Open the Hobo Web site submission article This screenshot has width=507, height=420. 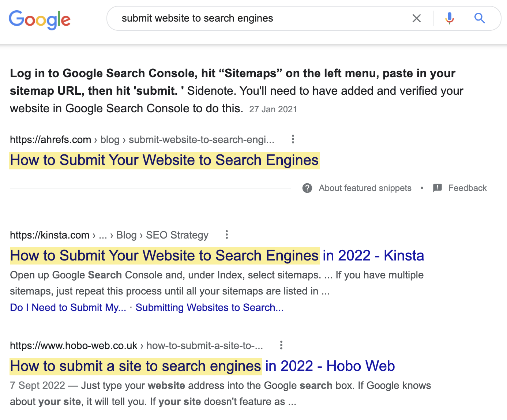tap(202, 366)
